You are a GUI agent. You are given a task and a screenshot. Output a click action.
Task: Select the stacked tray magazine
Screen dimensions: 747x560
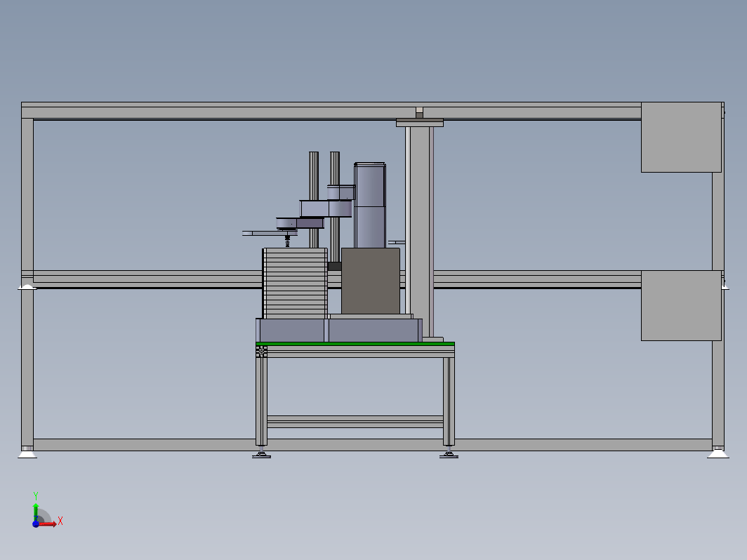coord(295,284)
